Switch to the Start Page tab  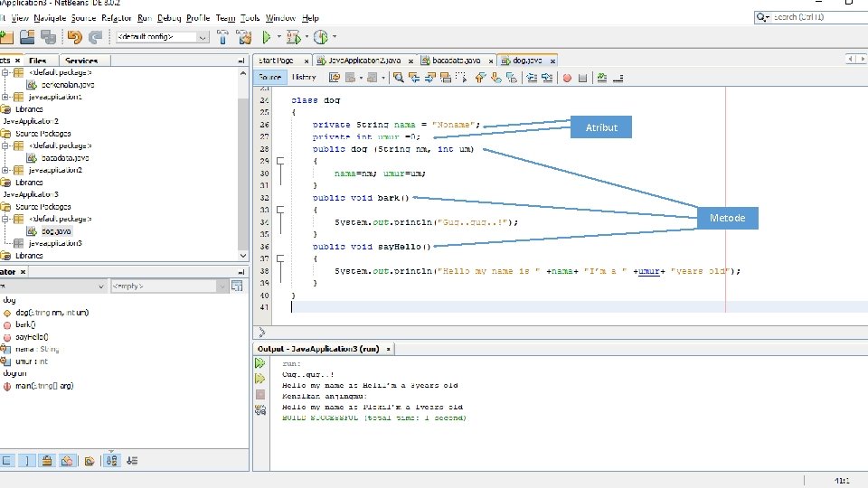tap(276, 61)
